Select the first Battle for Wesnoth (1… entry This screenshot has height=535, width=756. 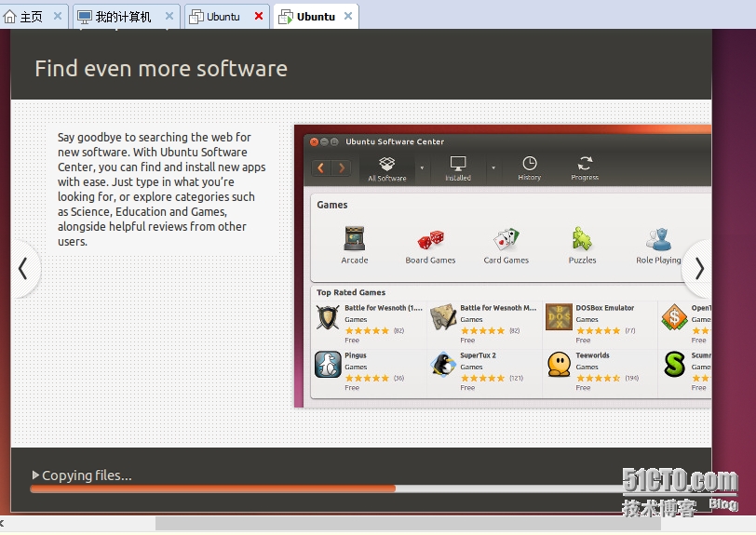(369, 324)
